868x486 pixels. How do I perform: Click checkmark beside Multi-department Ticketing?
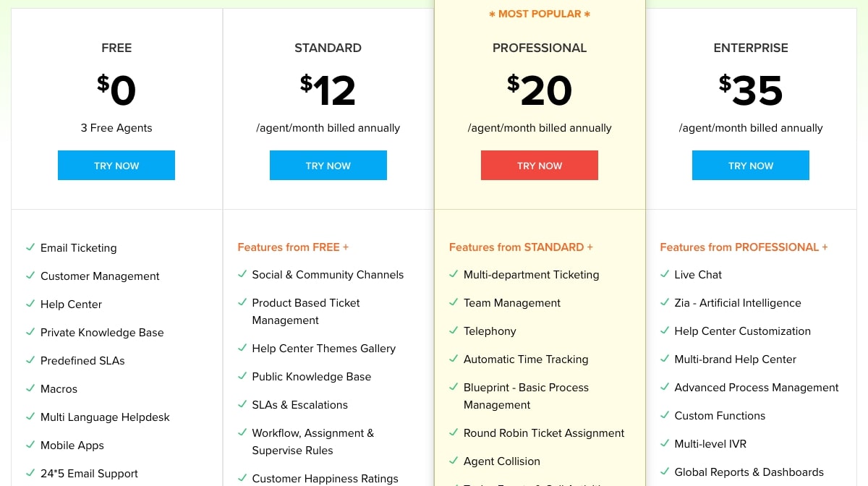click(454, 274)
